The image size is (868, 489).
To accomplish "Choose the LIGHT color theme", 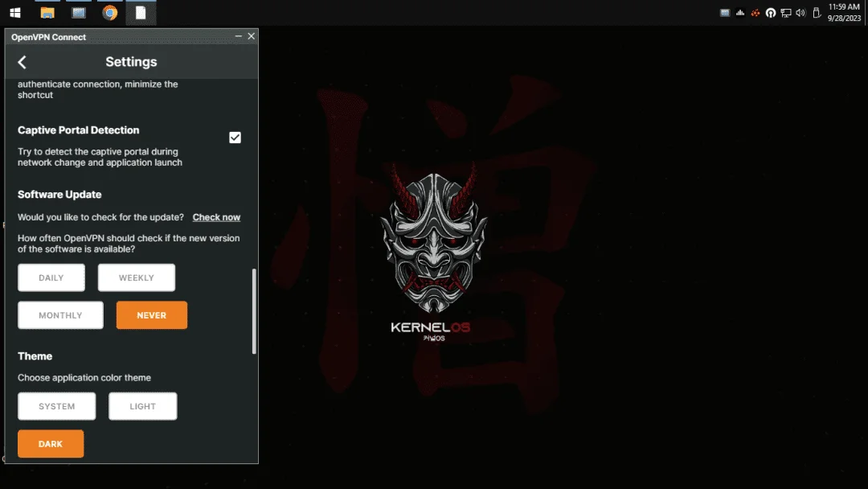I will pos(143,406).
